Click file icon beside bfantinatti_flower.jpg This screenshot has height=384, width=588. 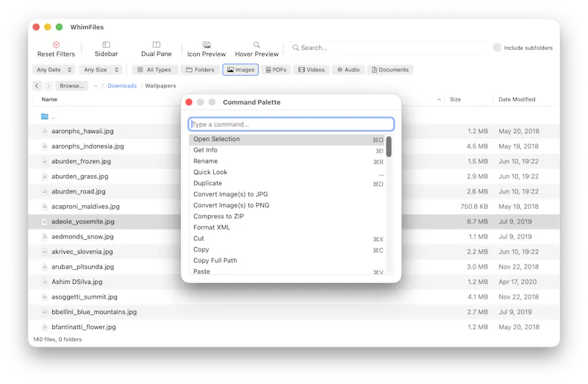coord(45,327)
